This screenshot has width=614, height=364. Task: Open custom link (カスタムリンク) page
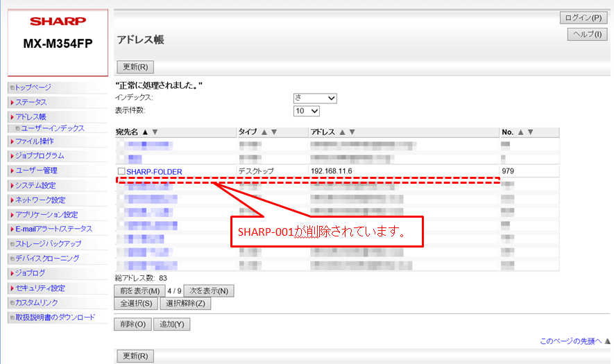pyautogui.click(x=36, y=302)
